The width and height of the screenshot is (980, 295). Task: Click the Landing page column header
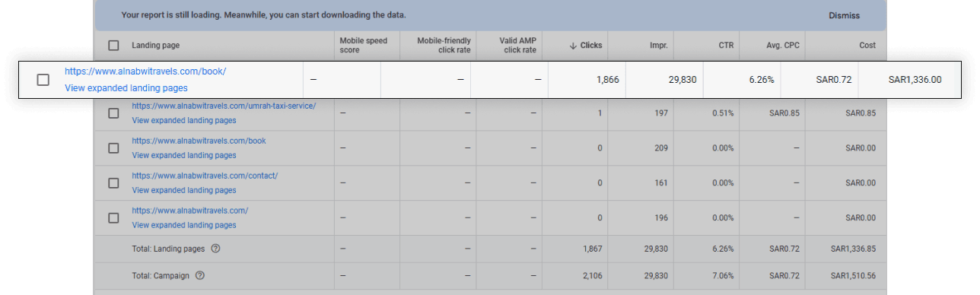tap(156, 46)
